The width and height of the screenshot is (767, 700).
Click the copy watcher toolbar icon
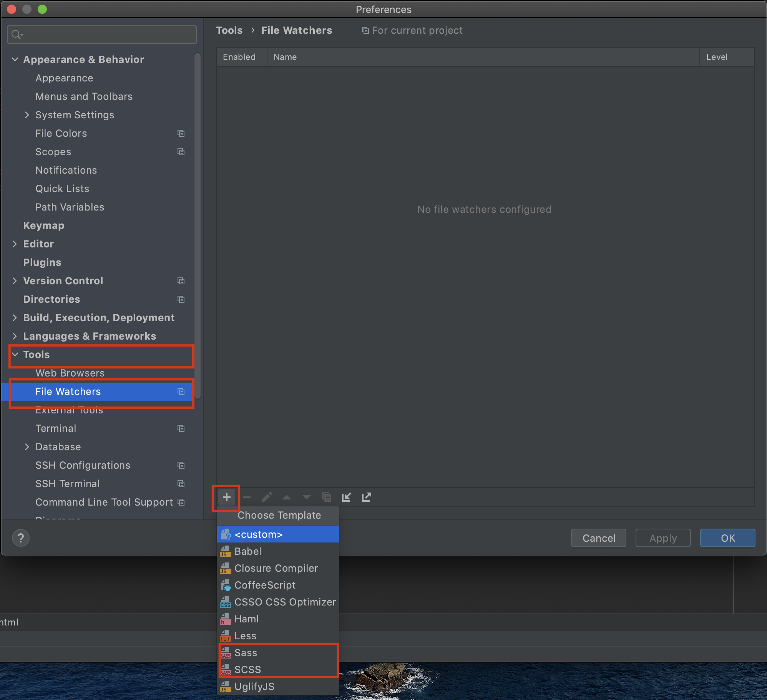click(x=326, y=497)
